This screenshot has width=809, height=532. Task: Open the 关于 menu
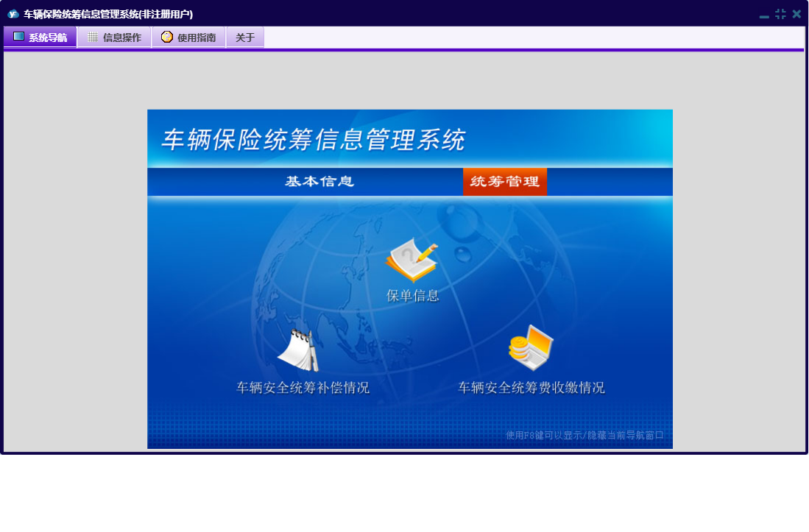coord(245,38)
